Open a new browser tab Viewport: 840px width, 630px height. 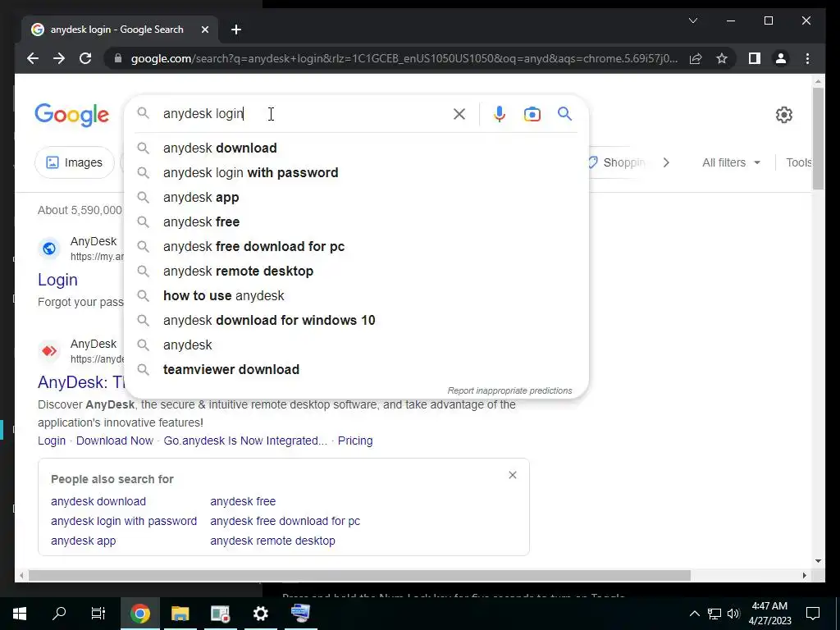[x=236, y=30]
